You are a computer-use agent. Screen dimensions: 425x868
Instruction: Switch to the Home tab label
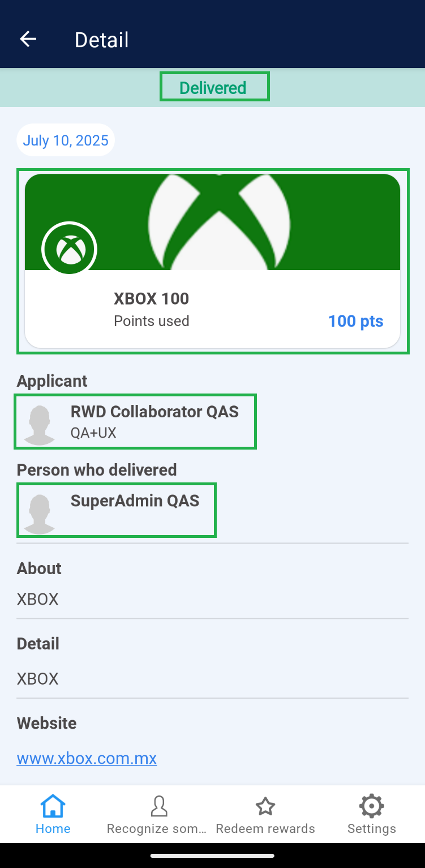[53, 828]
